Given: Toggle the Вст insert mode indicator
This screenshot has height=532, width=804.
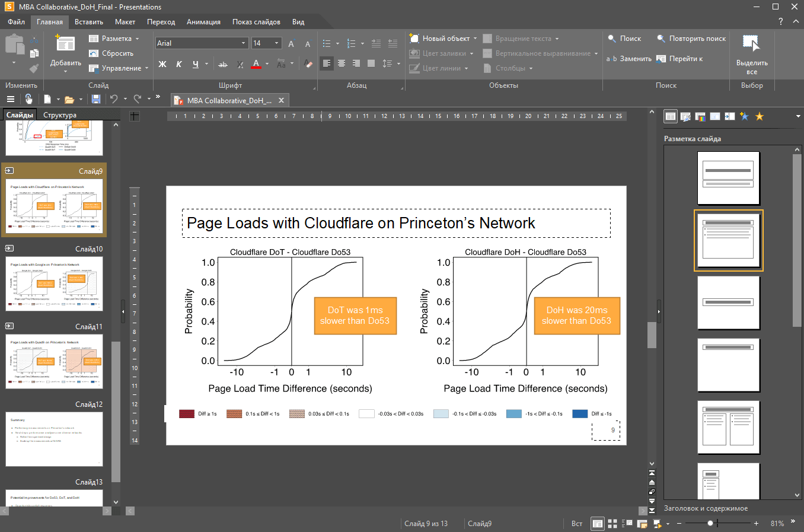Looking at the screenshot, I should tap(577, 524).
